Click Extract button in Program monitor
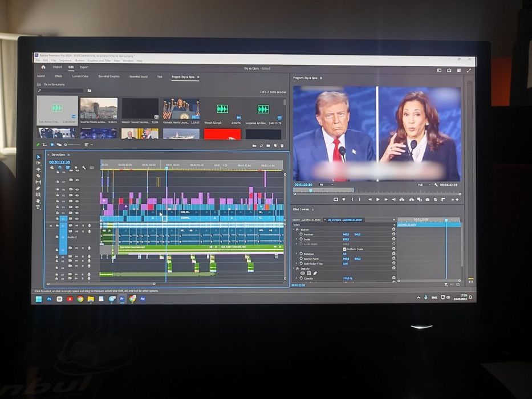Image resolution: width=532 pixels, height=399 pixels. [411, 199]
